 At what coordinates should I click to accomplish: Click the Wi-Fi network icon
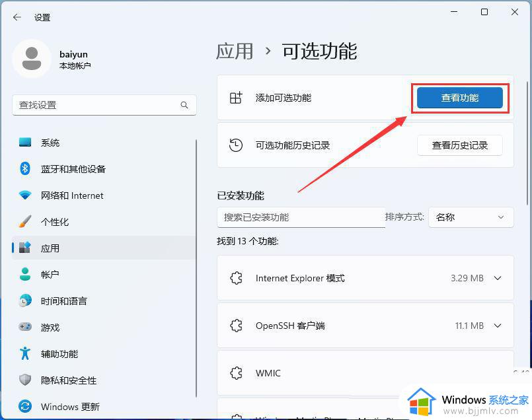point(25,195)
